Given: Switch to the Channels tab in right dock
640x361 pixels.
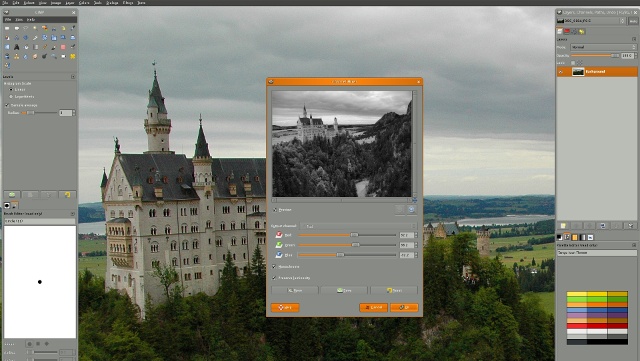Looking at the screenshot, I should (567, 31).
